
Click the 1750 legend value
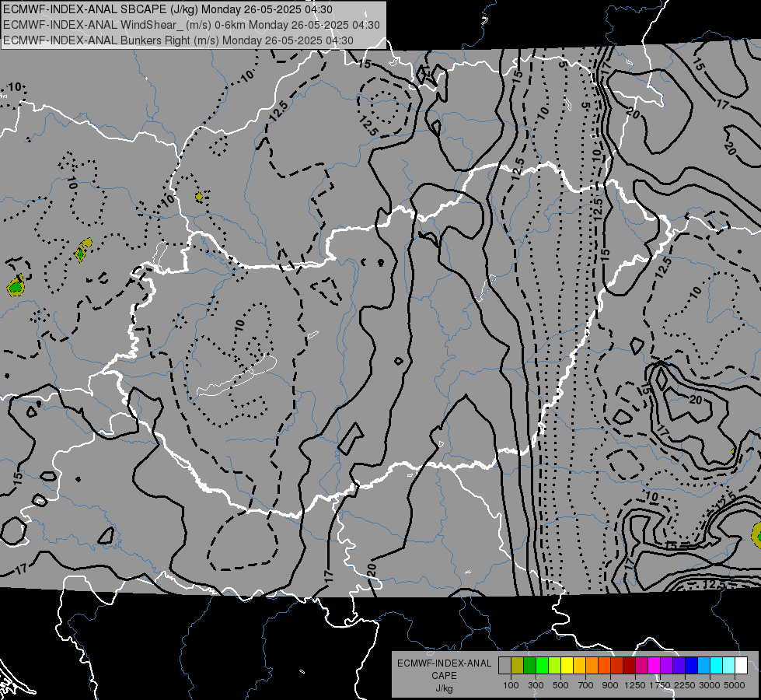[660, 685]
